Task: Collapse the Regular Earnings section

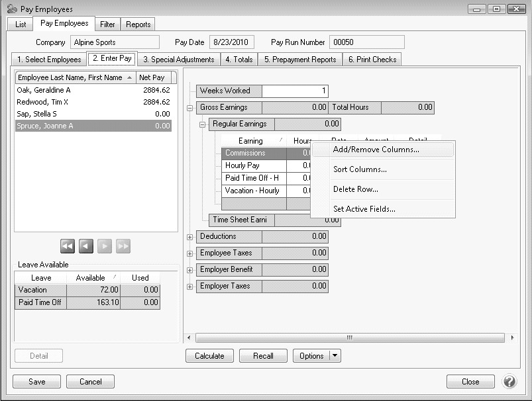Action: click(203, 124)
